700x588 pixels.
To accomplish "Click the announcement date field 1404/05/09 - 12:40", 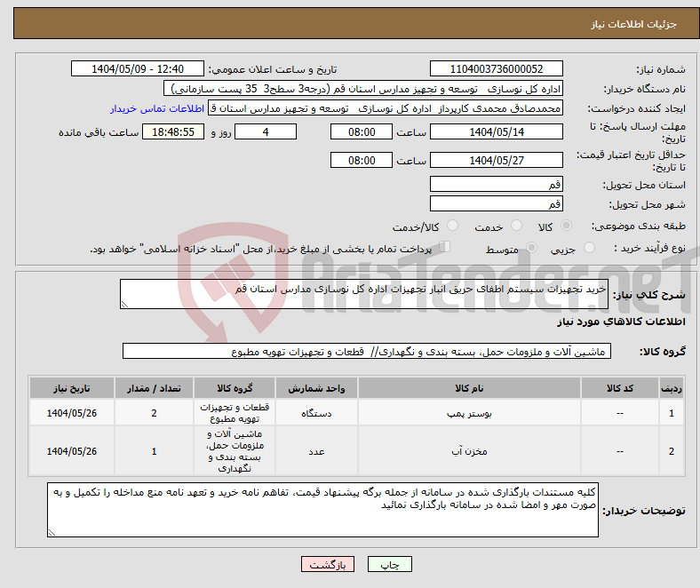I will coord(138,68).
